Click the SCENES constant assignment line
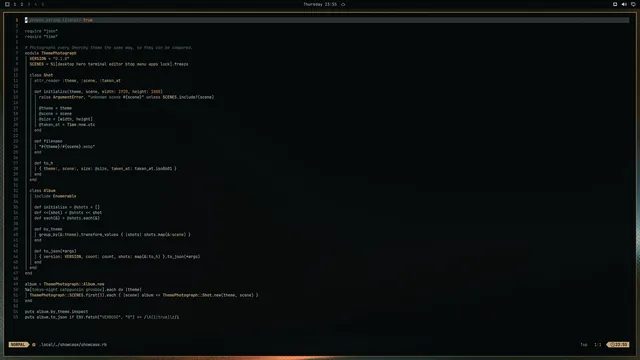Viewport: 640px width, 360px height. [x=109, y=64]
